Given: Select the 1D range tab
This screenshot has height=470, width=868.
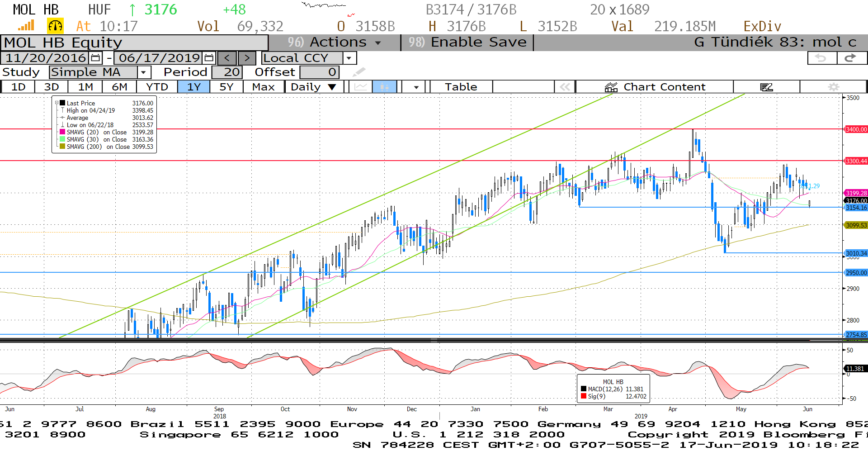Looking at the screenshot, I should click(x=18, y=87).
